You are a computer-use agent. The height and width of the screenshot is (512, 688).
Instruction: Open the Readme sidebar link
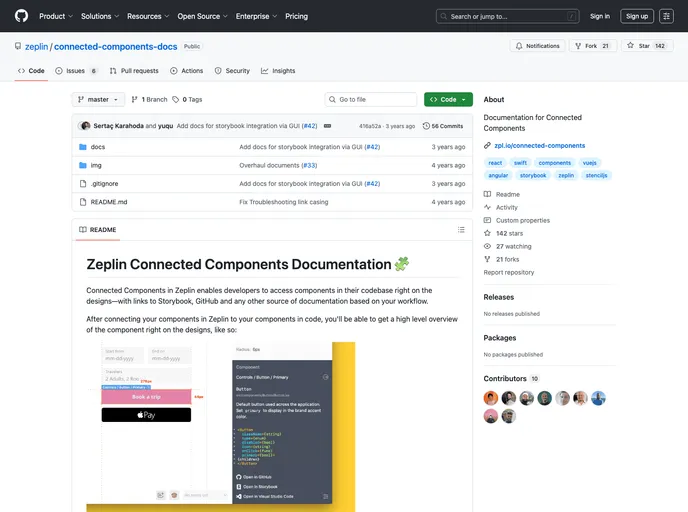click(502, 194)
